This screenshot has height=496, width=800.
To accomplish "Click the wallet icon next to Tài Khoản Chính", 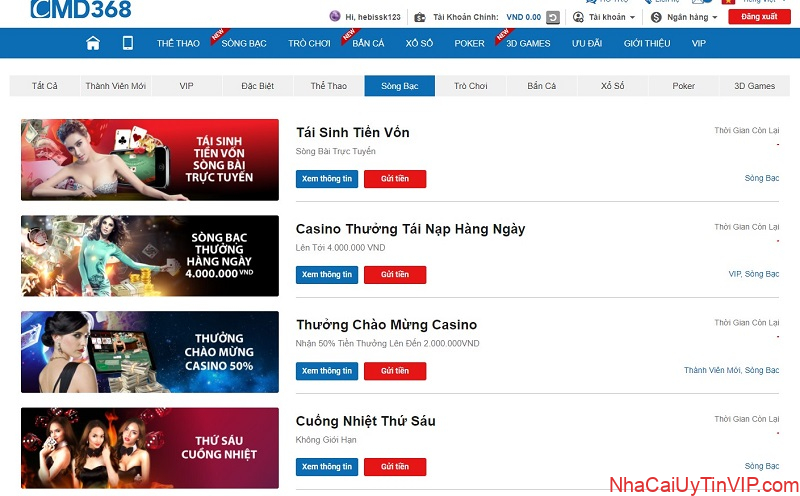I will click(x=420, y=17).
